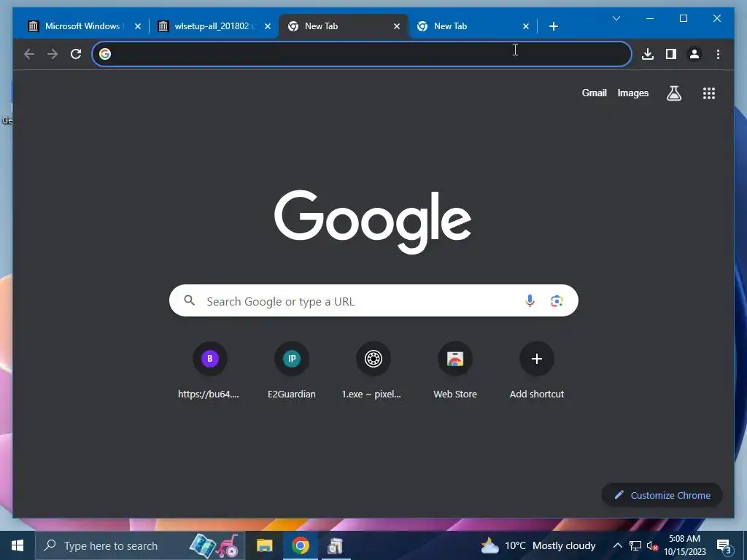Screen dimensions: 747x560
Task: Select the third tab titled New Tab
Action: pyautogui.click(x=343, y=26)
